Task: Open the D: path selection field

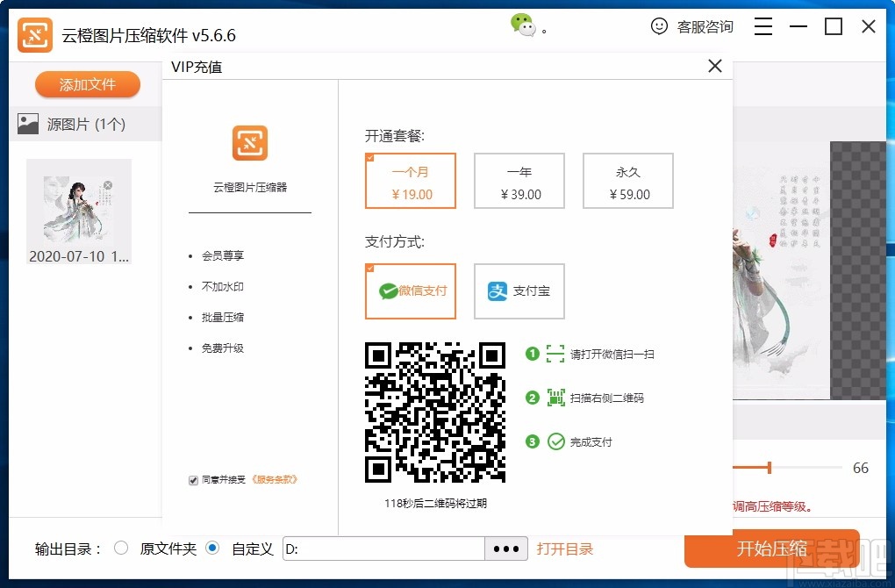Action: 383,548
